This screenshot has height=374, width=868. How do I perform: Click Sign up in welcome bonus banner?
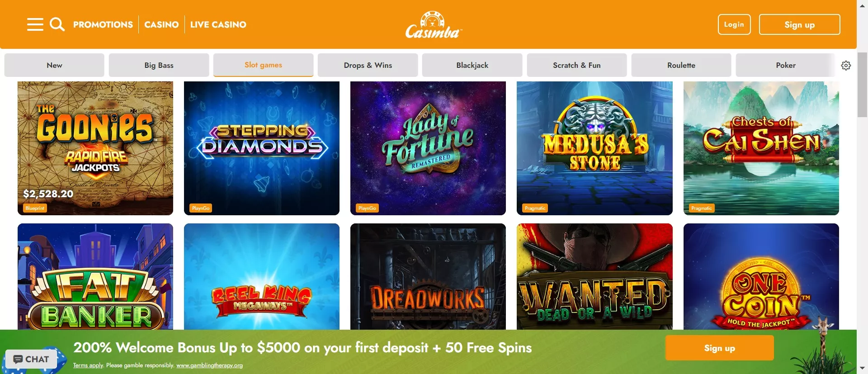pos(719,348)
